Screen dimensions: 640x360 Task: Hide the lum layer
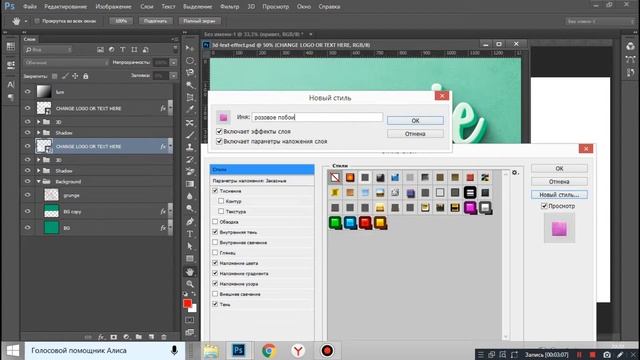tap(27, 92)
